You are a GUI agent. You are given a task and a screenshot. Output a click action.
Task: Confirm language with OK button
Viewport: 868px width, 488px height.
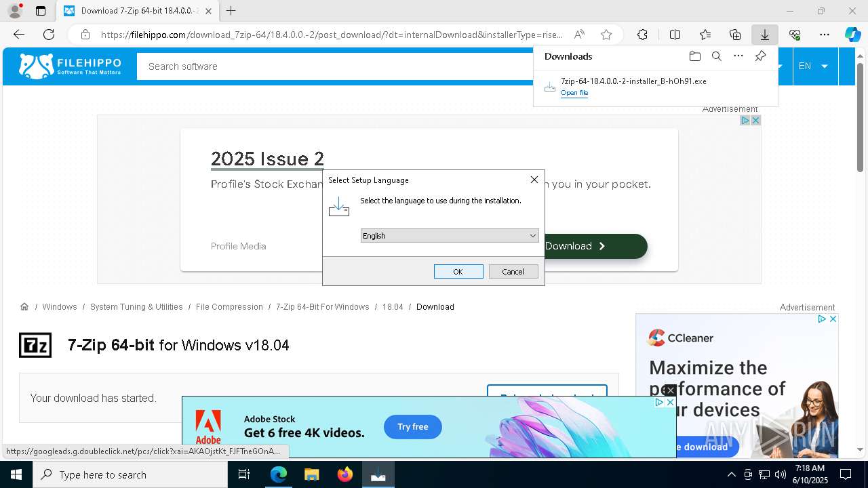pos(458,272)
